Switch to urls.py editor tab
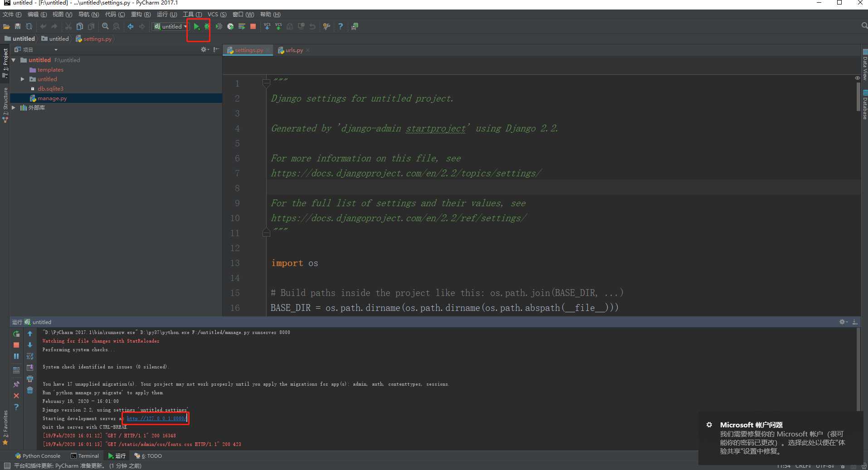This screenshot has width=868, height=470. (294, 50)
